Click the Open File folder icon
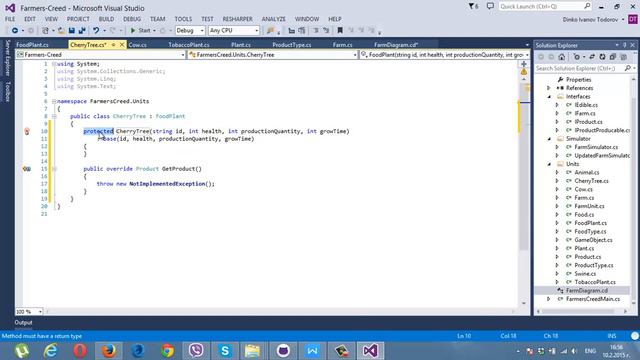Screen dimensions: 640x360 (61, 31)
